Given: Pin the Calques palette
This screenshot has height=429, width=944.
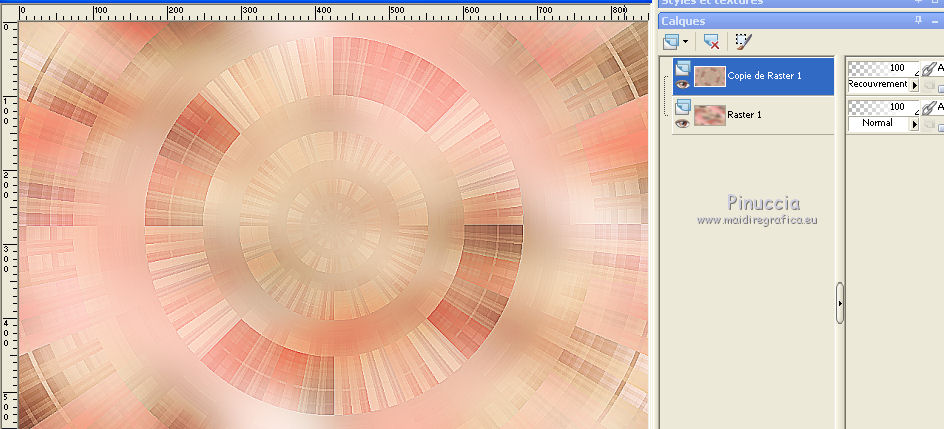Looking at the screenshot, I should (x=918, y=20).
